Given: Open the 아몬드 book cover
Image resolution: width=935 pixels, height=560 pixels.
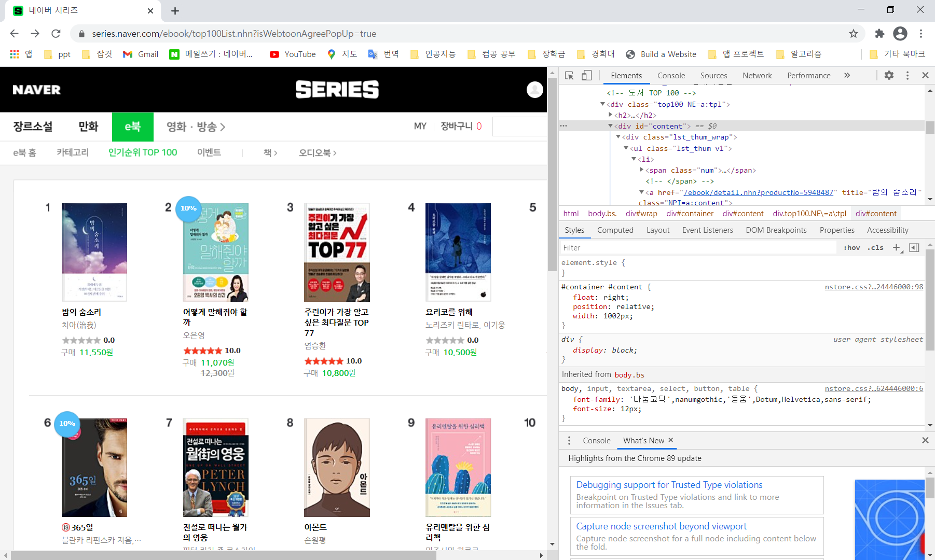Looking at the screenshot, I should pyautogui.click(x=337, y=467).
